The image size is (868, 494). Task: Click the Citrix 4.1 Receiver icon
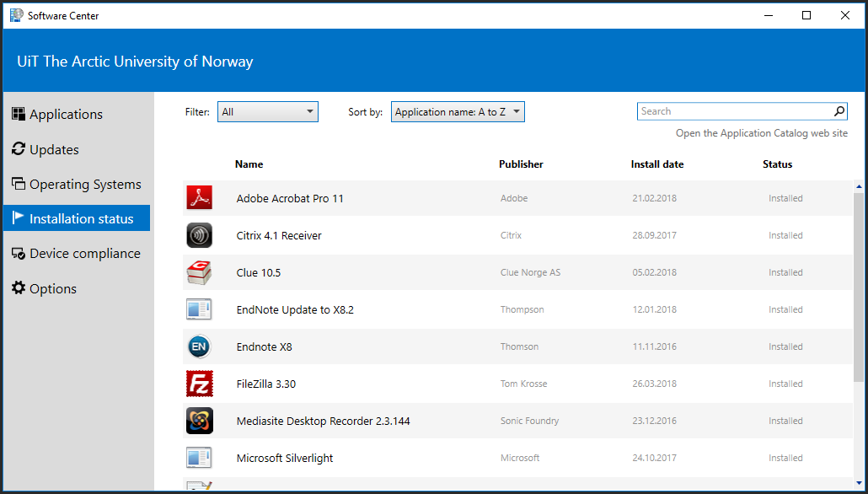pyautogui.click(x=199, y=235)
